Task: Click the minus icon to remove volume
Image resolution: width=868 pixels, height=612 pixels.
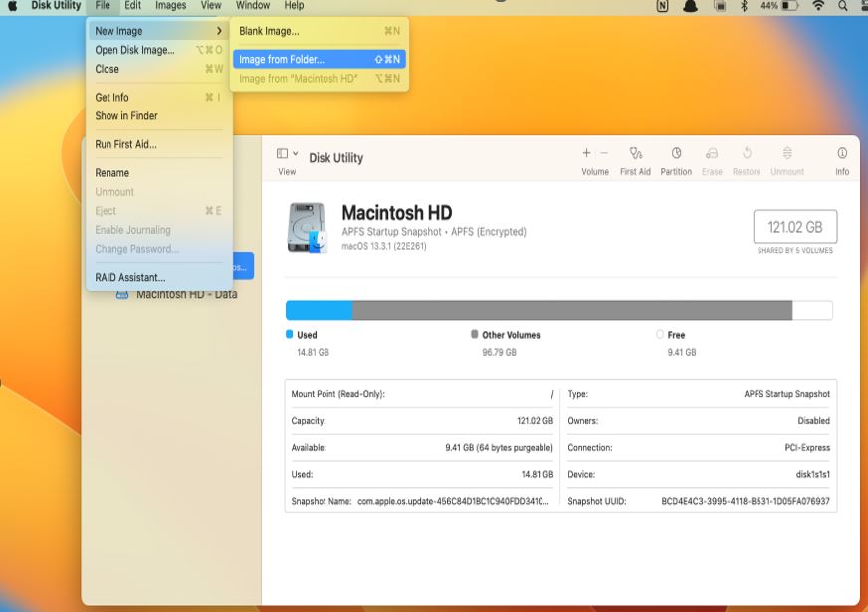Action: 604,154
